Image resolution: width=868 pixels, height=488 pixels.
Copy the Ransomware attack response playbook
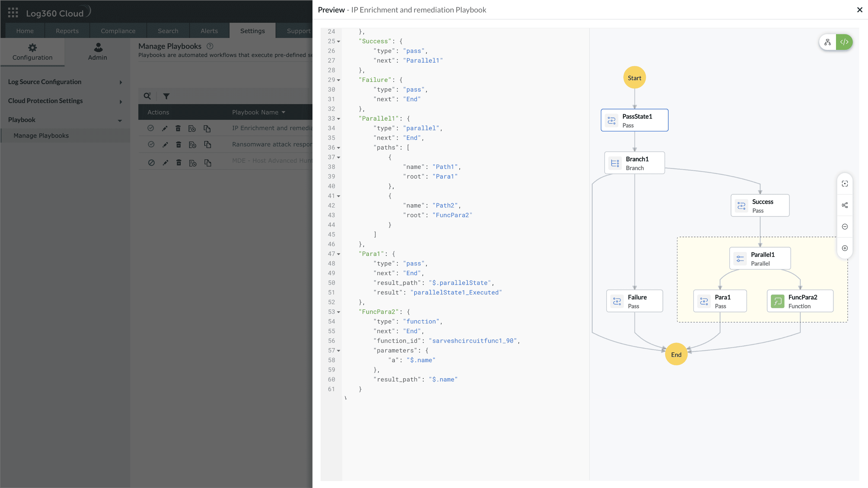point(208,145)
